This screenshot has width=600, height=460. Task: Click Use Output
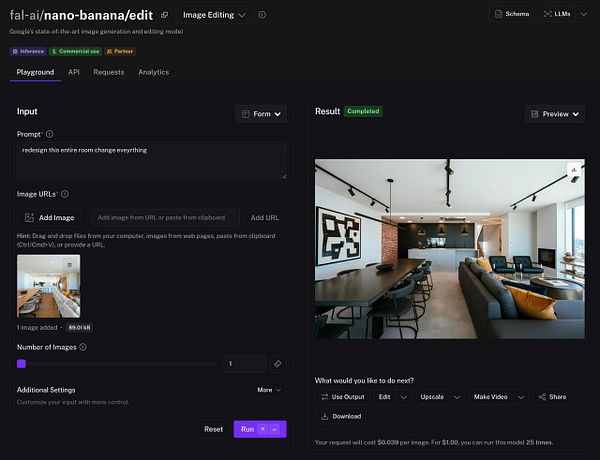343,397
